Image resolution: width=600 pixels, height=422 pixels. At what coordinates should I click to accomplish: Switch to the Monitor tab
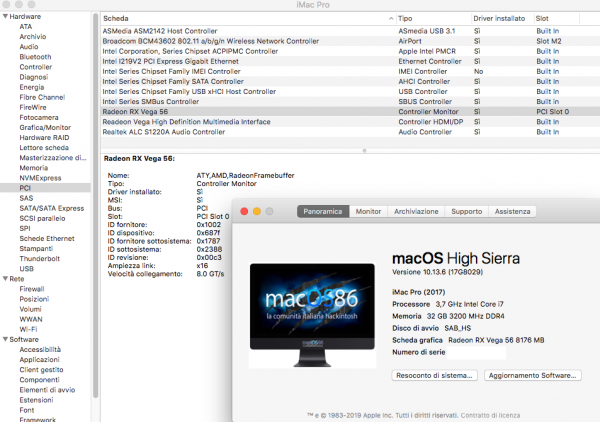(368, 211)
